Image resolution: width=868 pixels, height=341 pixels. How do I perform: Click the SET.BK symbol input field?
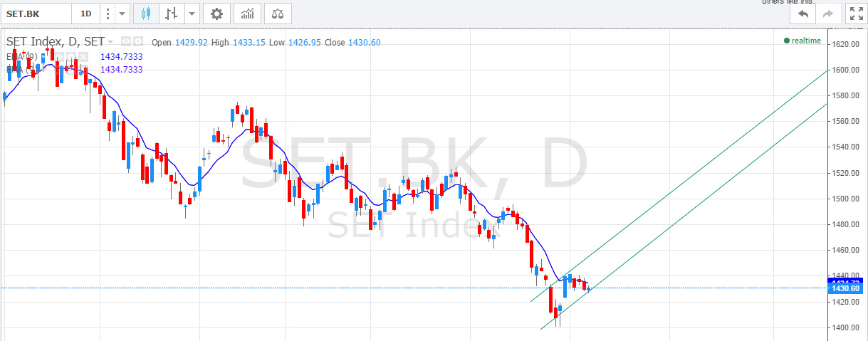[36, 14]
